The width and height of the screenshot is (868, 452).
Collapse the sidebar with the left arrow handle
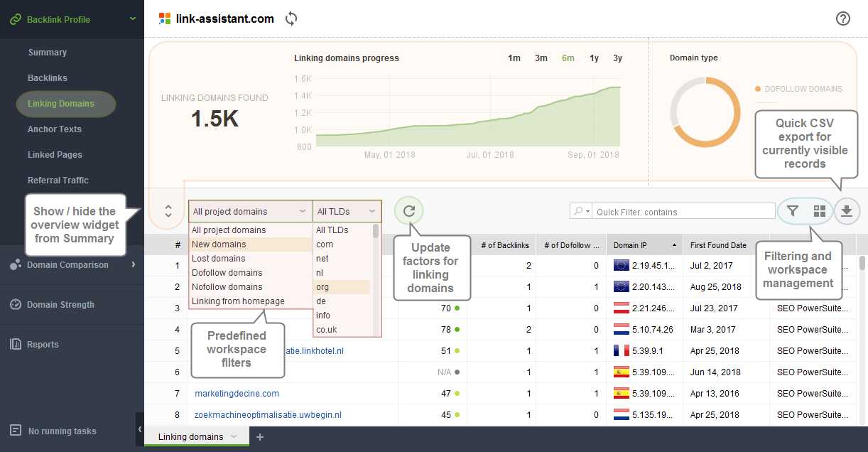[x=140, y=429]
